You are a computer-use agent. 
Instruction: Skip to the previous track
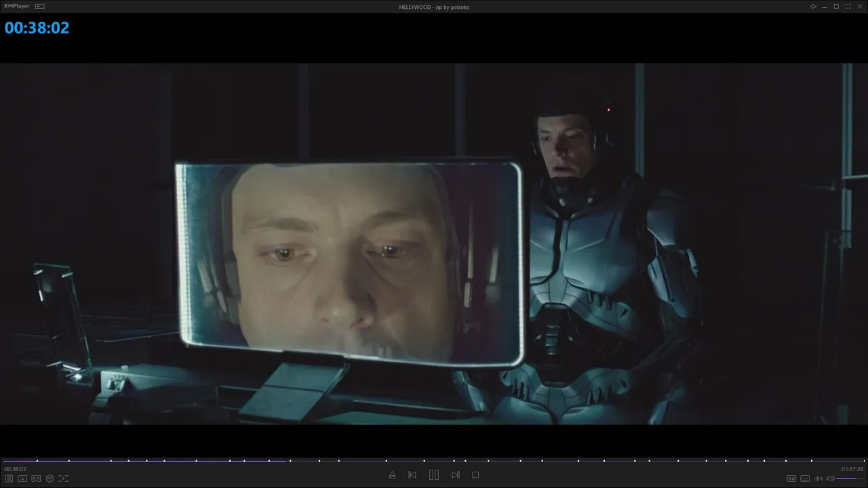click(x=412, y=475)
